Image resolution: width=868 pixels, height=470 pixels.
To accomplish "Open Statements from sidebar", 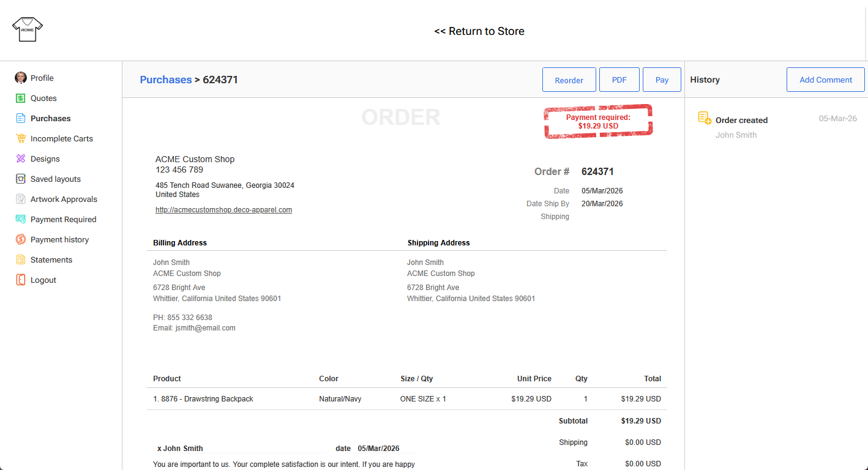I will point(51,259).
